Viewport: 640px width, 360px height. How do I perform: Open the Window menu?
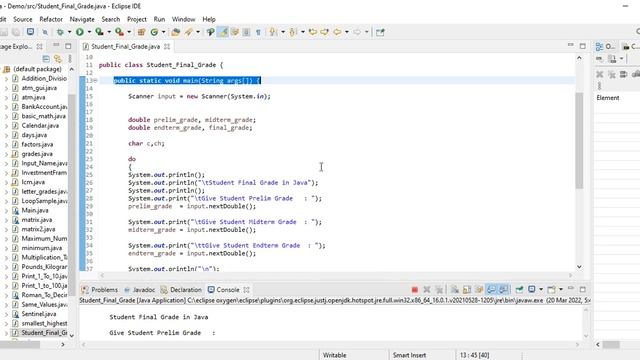click(x=184, y=19)
